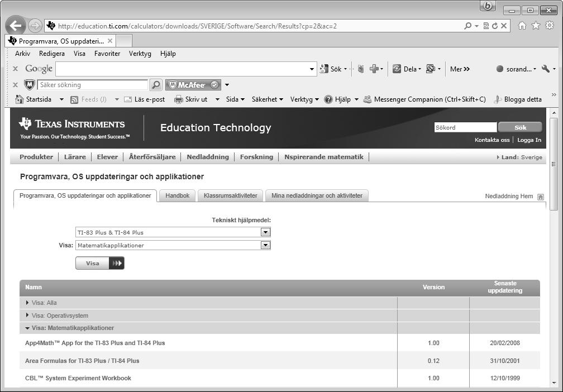Image resolution: width=563 pixels, height=392 pixels.
Task: Expand the command bar overflow chevron
Action: tap(554, 95)
